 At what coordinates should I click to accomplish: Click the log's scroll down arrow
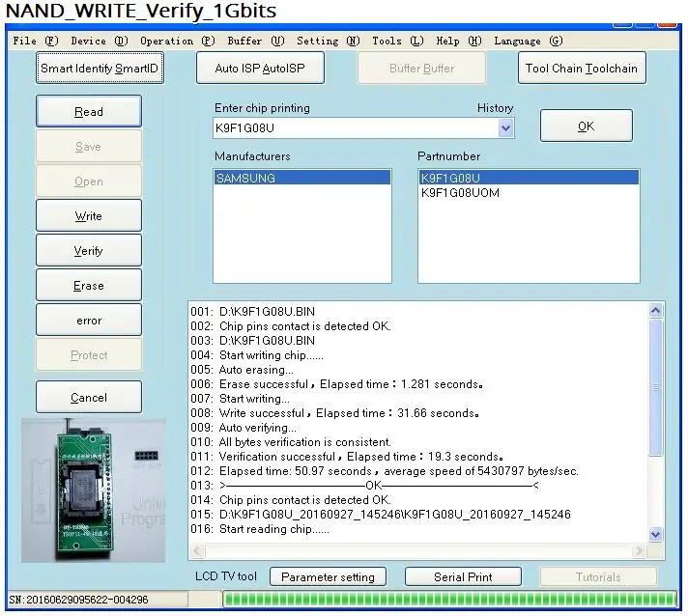655,534
